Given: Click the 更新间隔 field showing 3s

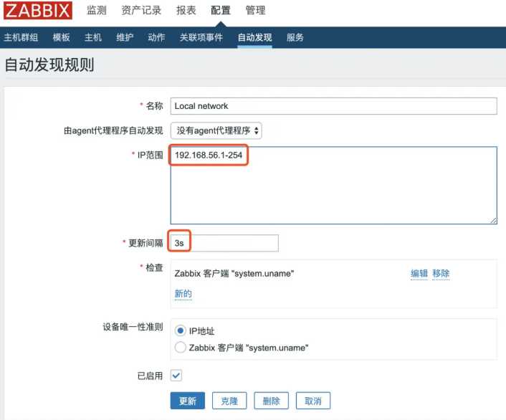Looking at the screenshot, I should click(x=224, y=243).
